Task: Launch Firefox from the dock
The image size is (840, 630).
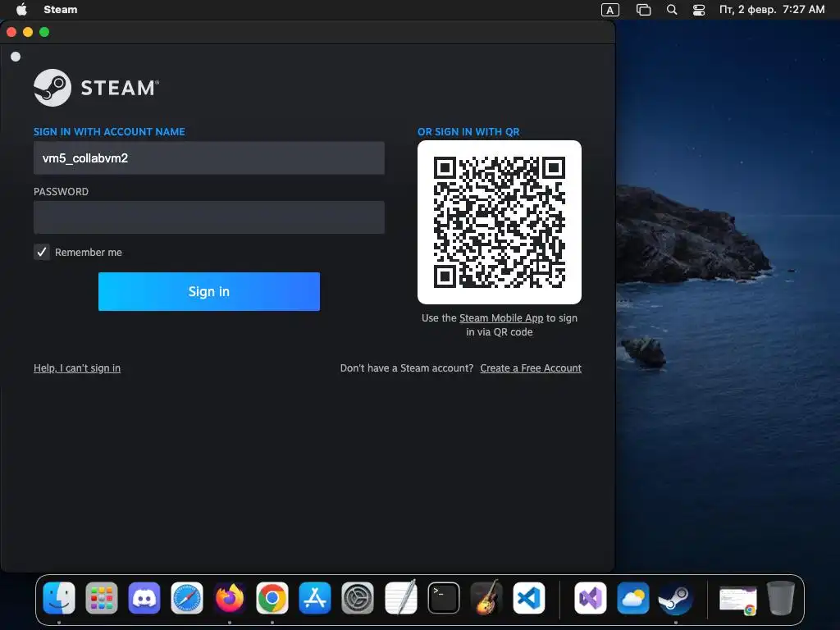Action: coord(230,598)
